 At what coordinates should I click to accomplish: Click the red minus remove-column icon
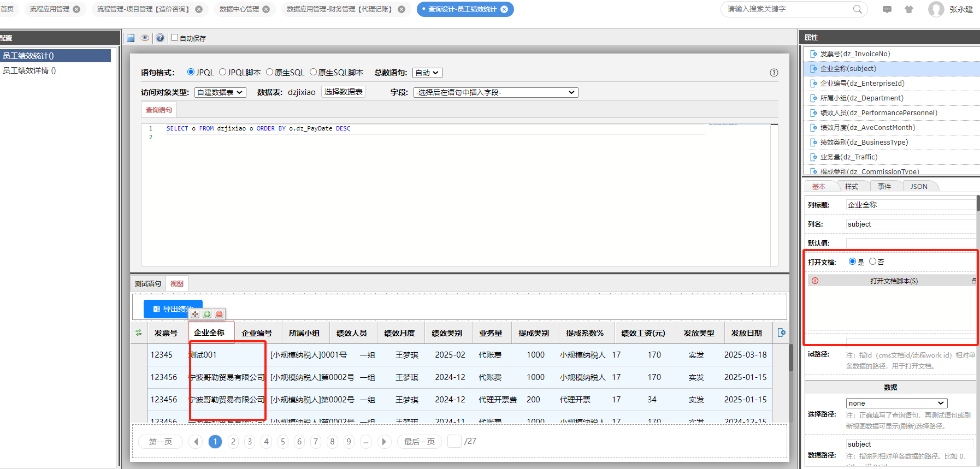coord(219,314)
